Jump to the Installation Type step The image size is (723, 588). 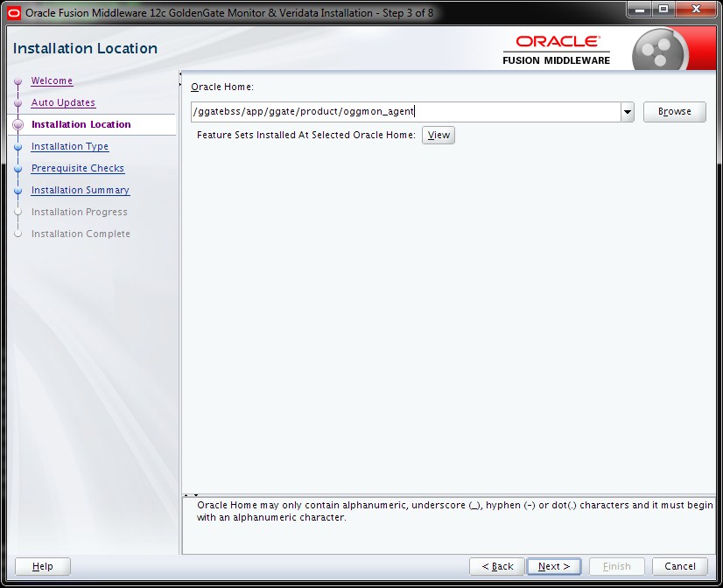(70, 146)
